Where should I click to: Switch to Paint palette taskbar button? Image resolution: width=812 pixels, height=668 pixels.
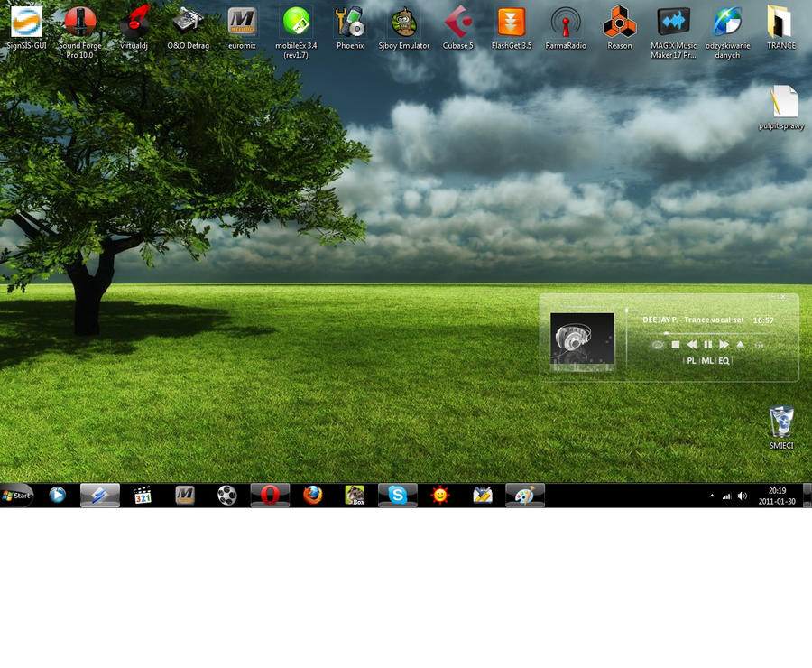pyautogui.click(x=524, y=496)
